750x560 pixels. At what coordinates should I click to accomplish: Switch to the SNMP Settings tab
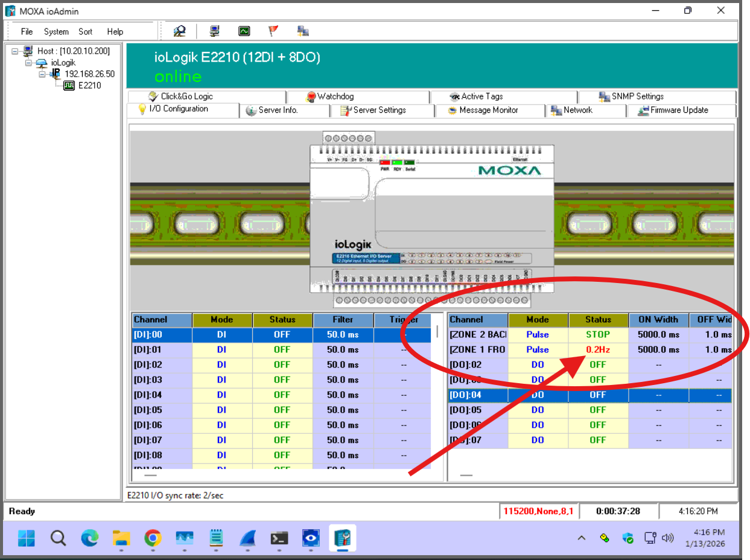tap(657, 97)
